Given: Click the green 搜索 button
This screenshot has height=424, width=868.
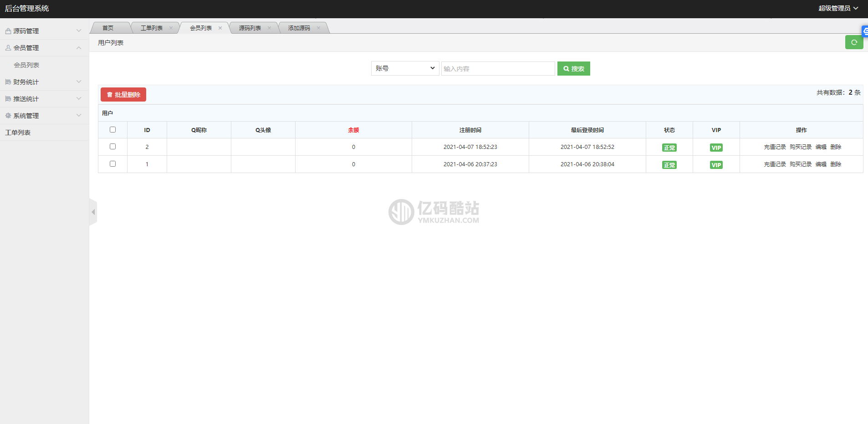Looking at the screenshot, I should (573, 68).
